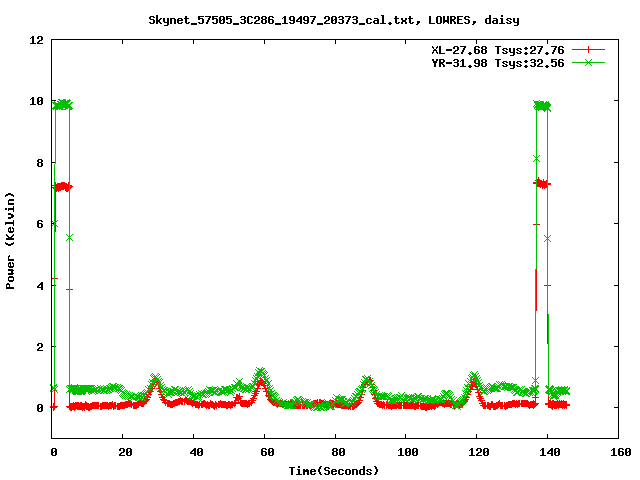
Task: Select the XL-27.68 Tsys:27.76 legend entry
Action: coord(498,50)
